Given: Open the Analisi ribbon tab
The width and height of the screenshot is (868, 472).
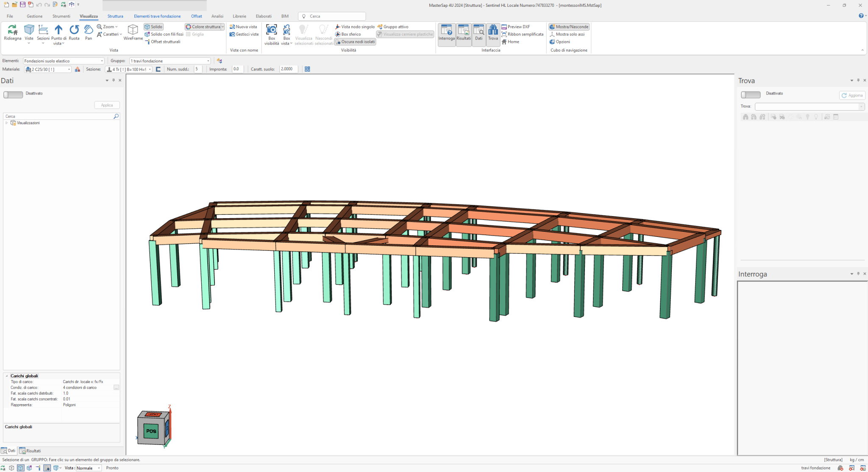Looking at the screenshot, I should coord(217,16).
